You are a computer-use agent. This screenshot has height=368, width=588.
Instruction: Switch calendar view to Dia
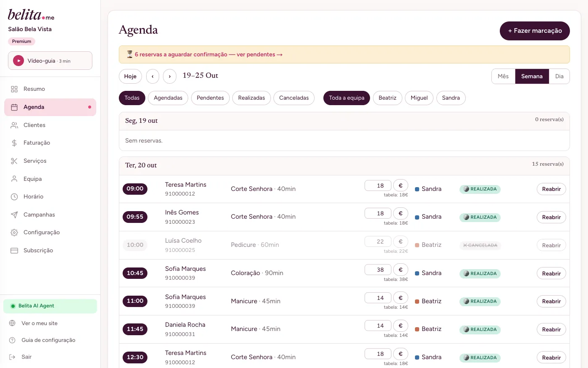559,76
